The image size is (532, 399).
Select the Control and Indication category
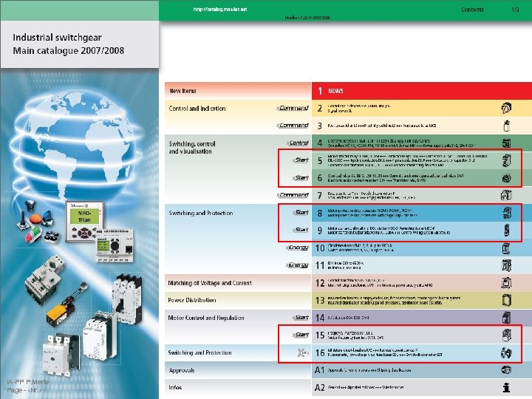[197, 109]
